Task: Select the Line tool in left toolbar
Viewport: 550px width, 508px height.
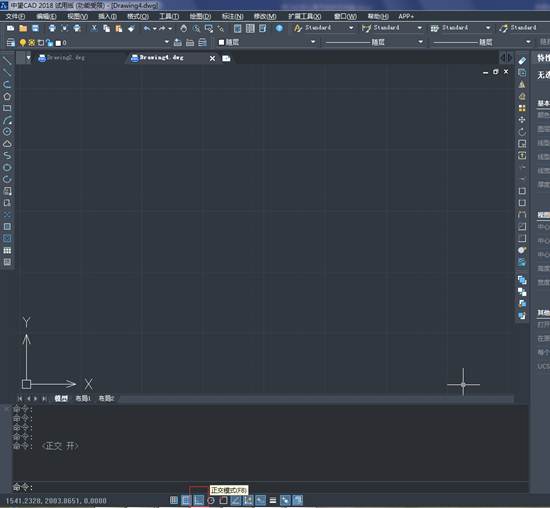Action: (x=7, y=61)
